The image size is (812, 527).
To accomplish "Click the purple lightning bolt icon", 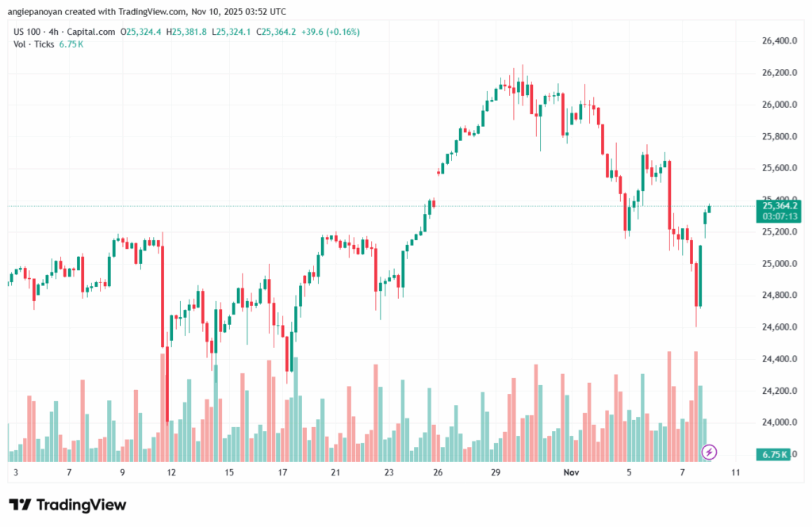I will [x=710, y=452].
